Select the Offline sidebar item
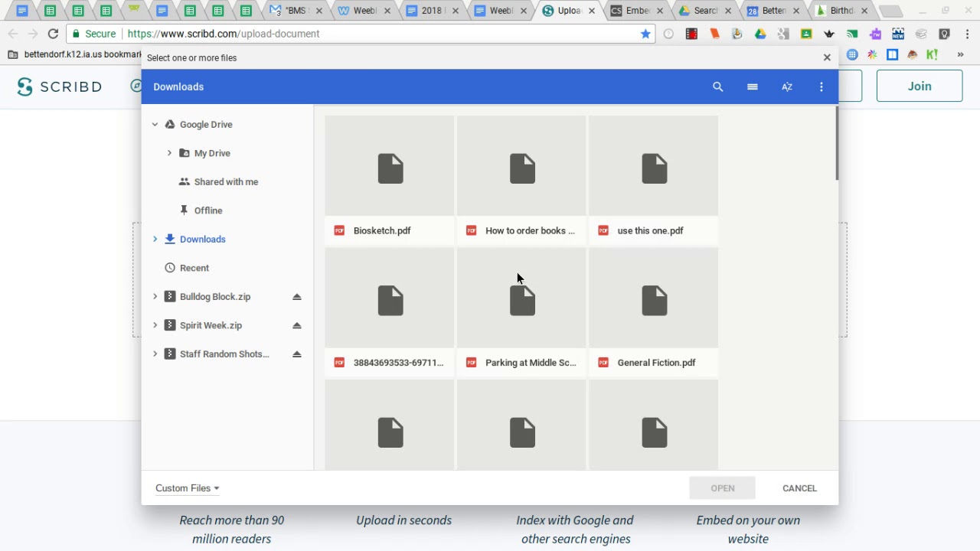980x551 pixels. pyautogui.click(x=207, y=210)
